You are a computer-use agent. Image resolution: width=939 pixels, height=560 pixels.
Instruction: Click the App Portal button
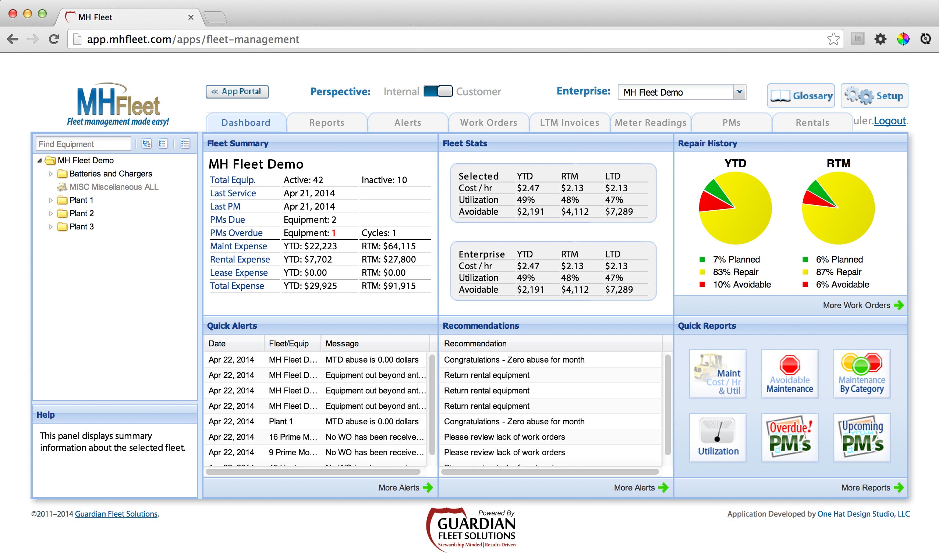point(237,92)
